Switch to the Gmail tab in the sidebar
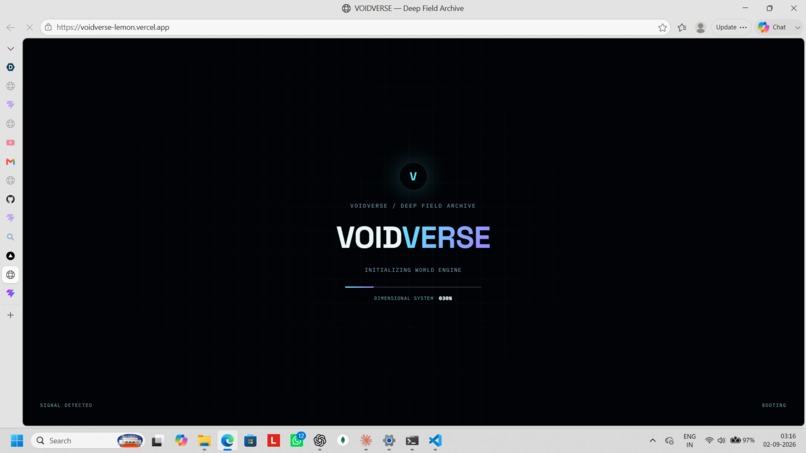 coord(10,161)
